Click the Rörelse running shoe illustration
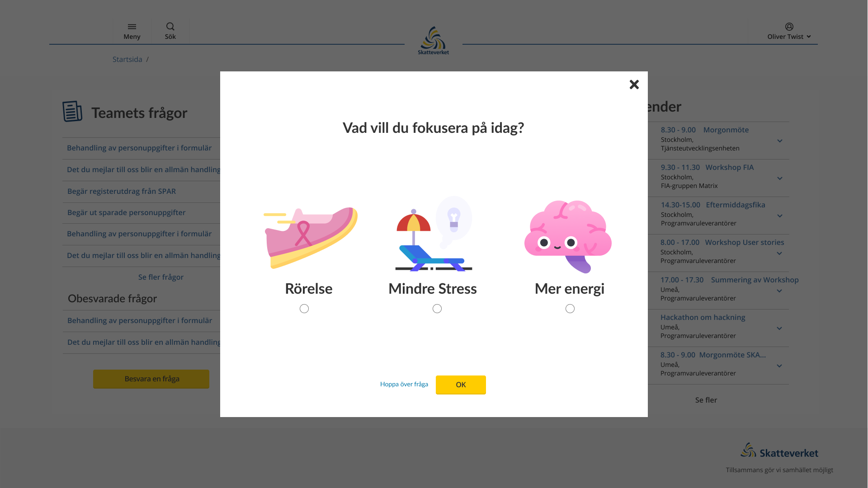The height and width of the screenshot is (488, 868). 310,238
